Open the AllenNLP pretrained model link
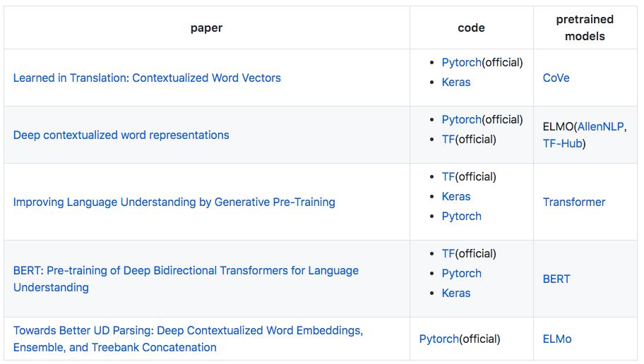 coord(600,126)
